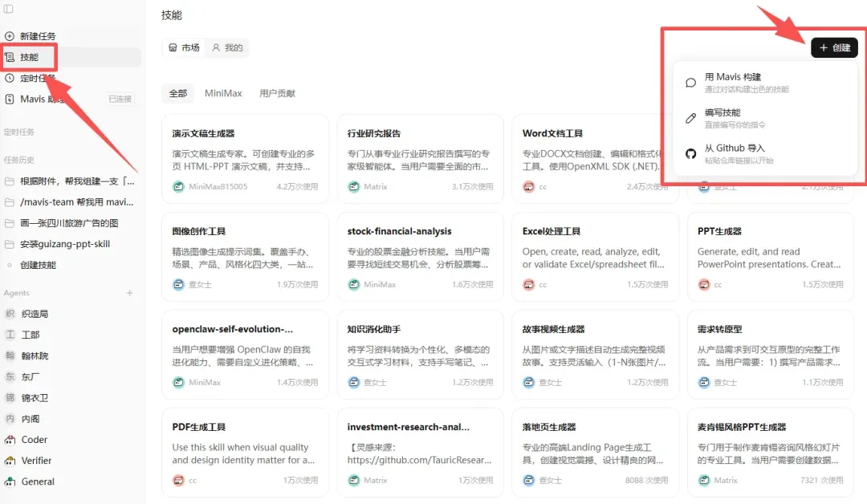This screenshot has height=504, width=867.
Task: Click 查女士 avatar on 图像创作工具 card
Action: point(178,285)
